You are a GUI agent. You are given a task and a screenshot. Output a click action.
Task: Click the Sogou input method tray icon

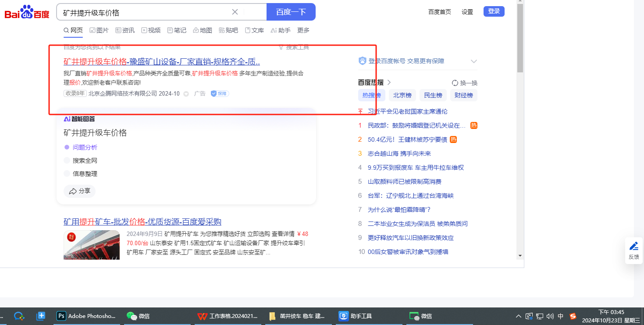(573, 316)
